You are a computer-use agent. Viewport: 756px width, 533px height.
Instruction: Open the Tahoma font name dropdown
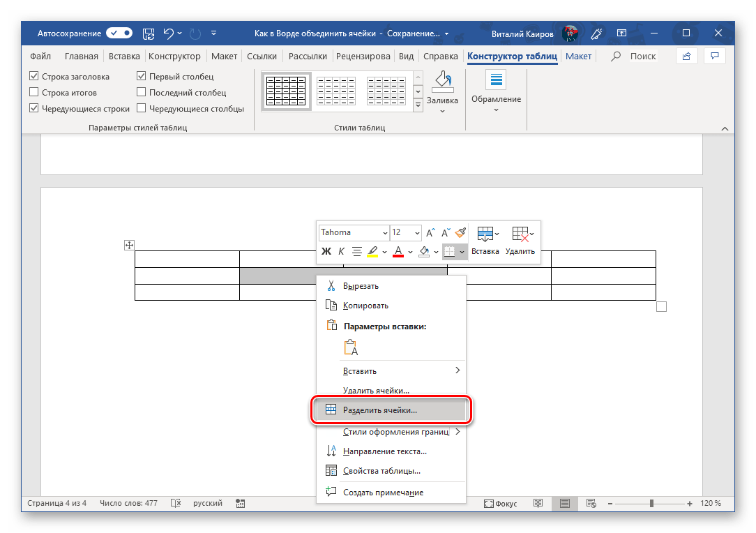coord(385,233)
